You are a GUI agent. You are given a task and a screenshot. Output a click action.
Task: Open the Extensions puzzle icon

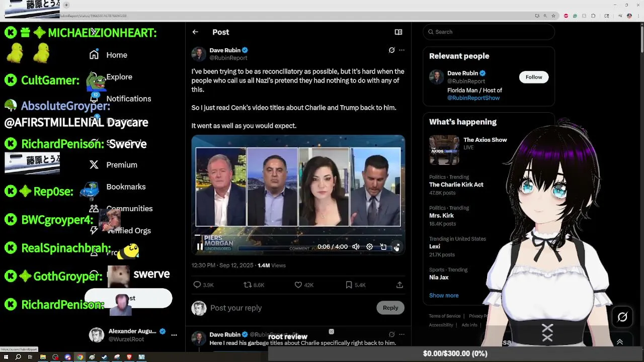pyautogui.click(x=593, y=16)
